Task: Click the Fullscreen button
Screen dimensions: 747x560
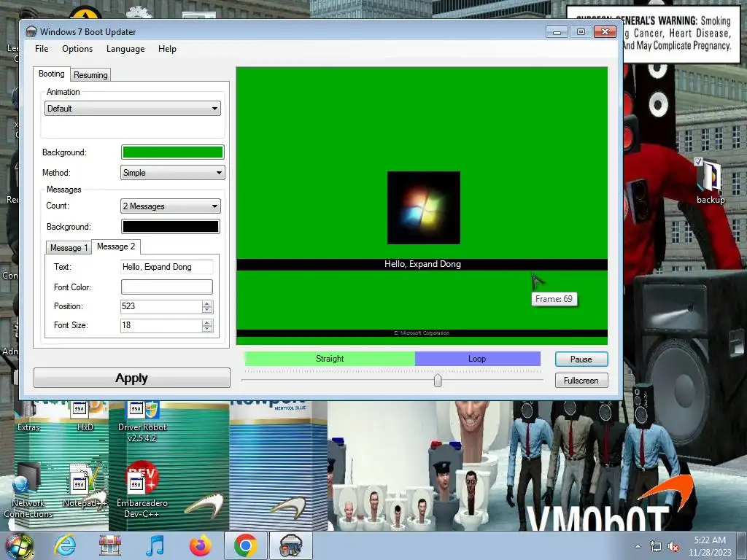Action: pyautogui.click(x=581, y=381)
